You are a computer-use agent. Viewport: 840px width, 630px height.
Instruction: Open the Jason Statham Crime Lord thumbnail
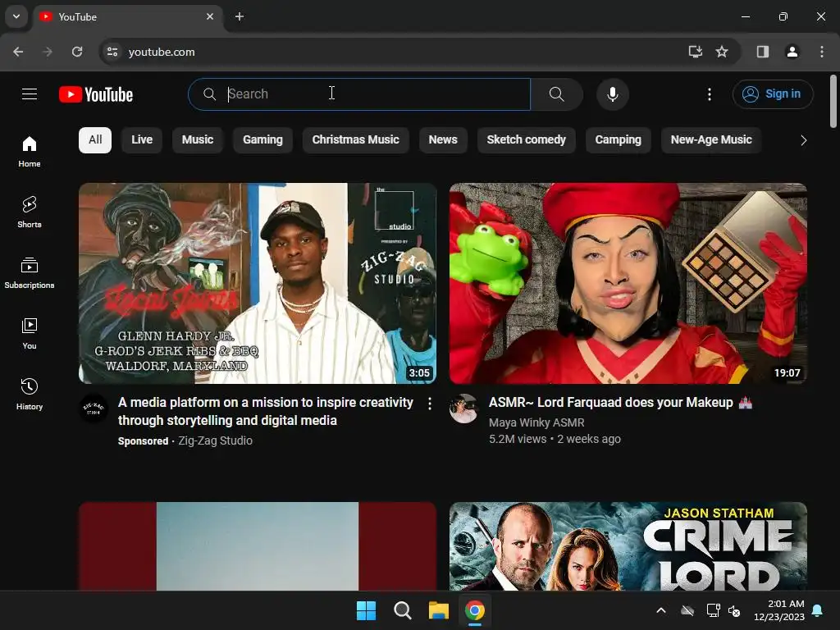628,546
